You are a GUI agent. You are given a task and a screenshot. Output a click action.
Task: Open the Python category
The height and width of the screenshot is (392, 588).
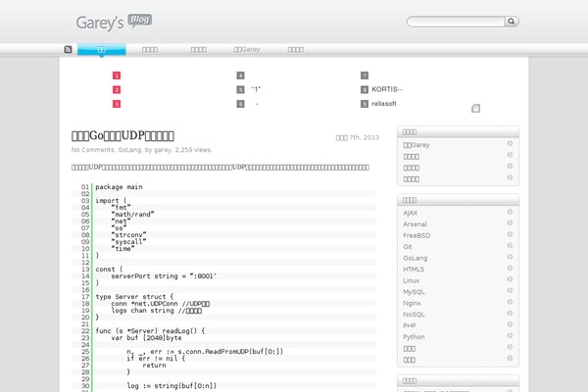coord(414,336)
